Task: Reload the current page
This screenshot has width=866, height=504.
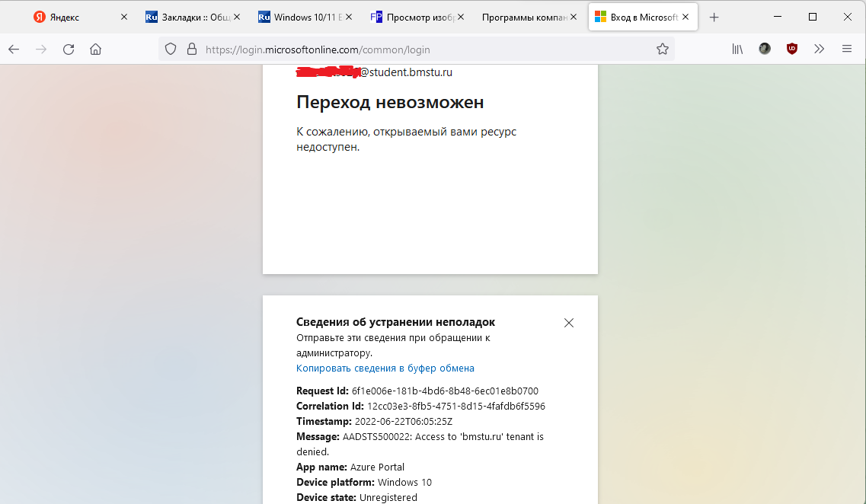Action: pos(69,49)
